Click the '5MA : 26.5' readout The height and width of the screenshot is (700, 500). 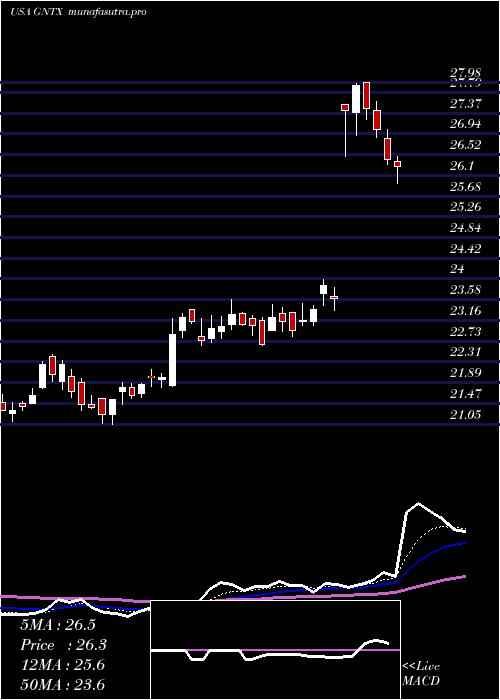(x=58, y=625)
